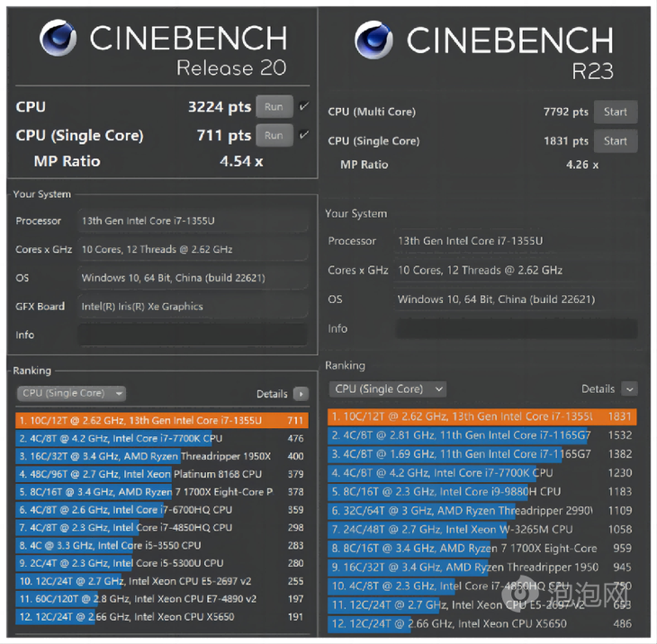Screen dimensions: 657x644
Task: Select R20 ranking row Xeon X5650 191
Action: pos(162,617)
